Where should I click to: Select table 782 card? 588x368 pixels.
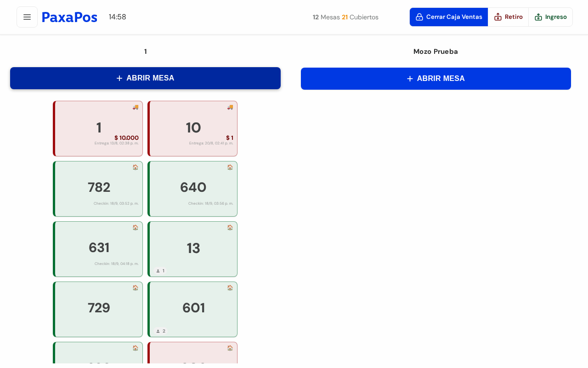pyautogui.click(x=98, y=189)
